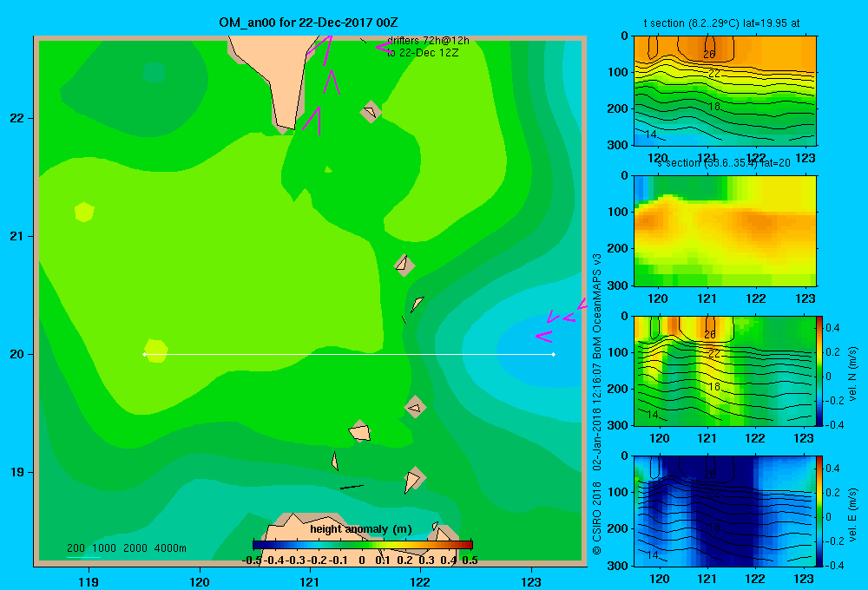Click the main map latitude label 22
The width and height of the screenshot is (868, 590).
(16, 119)
